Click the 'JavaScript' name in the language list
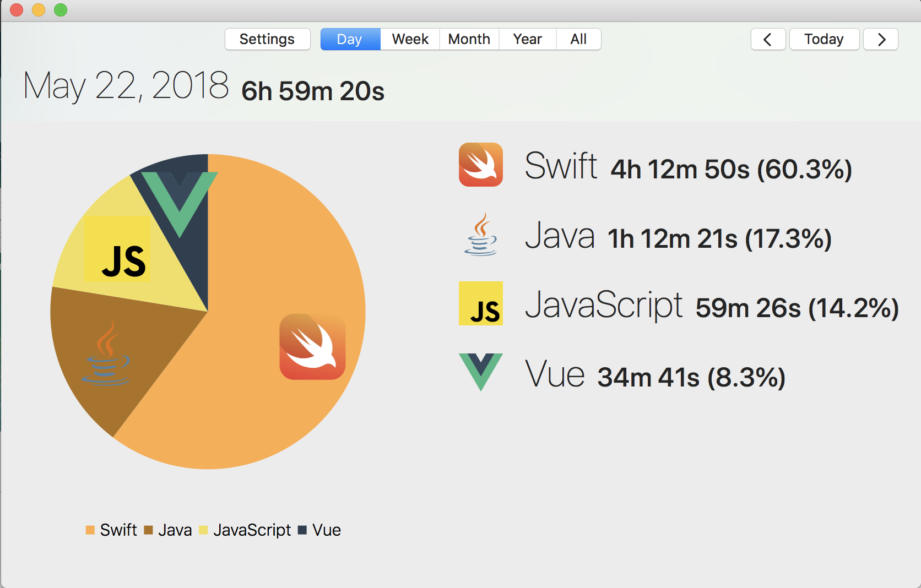921x588 pixels. click(x=604, y=304)
